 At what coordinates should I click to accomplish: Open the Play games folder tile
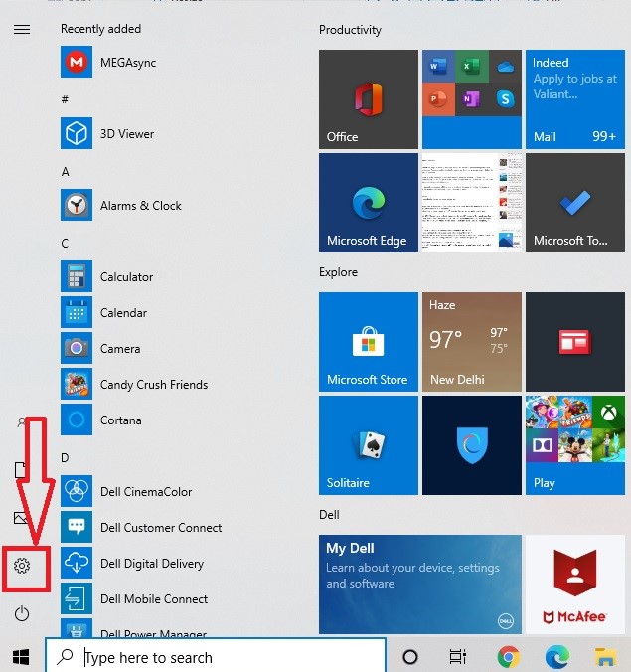(x=575, y=445)
